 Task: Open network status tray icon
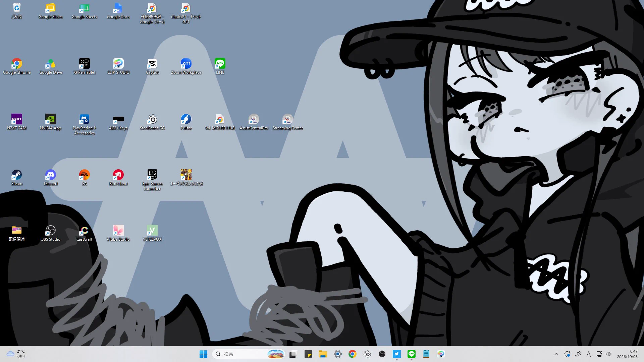pyautogui.click(x=599, y=354)
